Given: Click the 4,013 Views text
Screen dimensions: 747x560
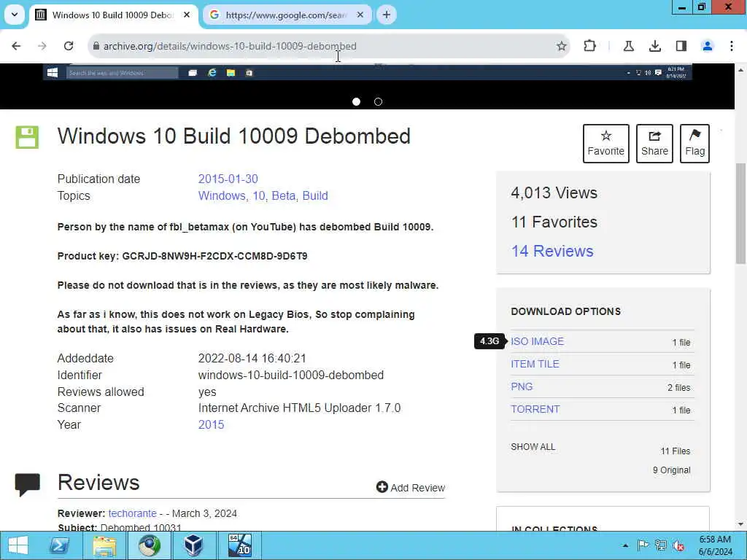Looking at the screenshot, I should pyautogui.click(x=554, y=192).
